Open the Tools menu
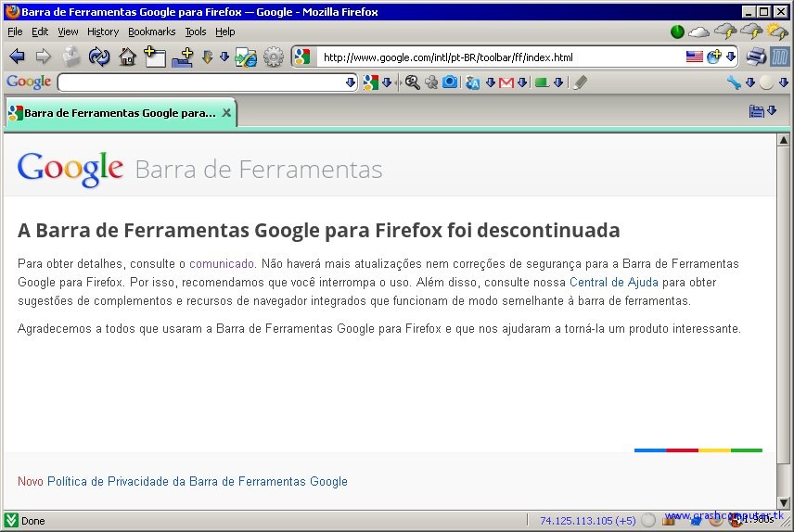This screenshot has width=794, height=532. click(x=196, y=32)
